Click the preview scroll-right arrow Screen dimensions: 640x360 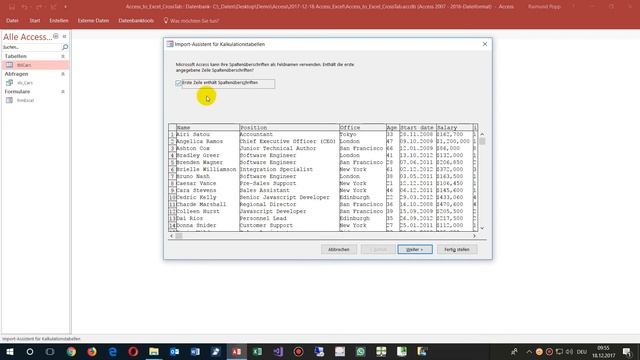(x=474, y=236)
